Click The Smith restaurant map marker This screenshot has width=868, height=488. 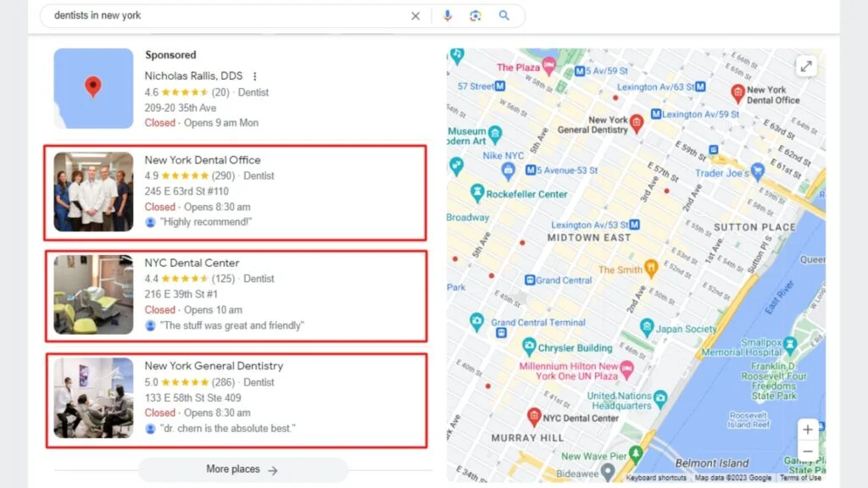click(x=651, y=269)
